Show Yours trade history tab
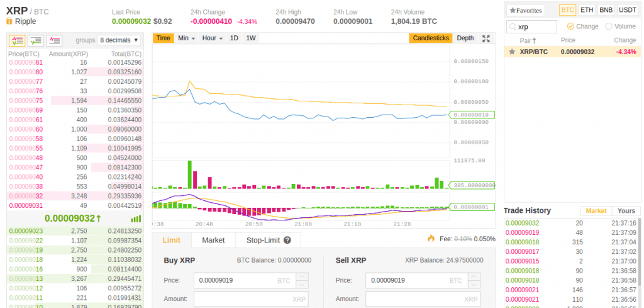The width and height of the screenshot is (644, 308). (626, 210)
